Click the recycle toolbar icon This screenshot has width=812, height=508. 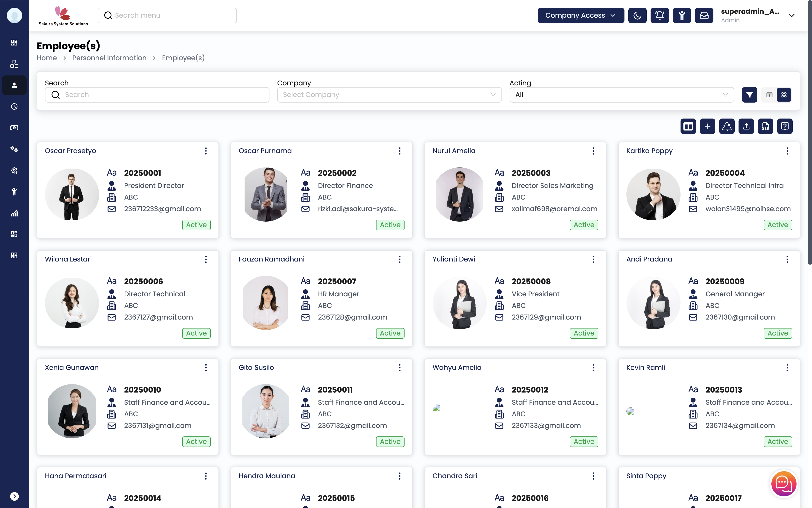click(x=727, y=126)
